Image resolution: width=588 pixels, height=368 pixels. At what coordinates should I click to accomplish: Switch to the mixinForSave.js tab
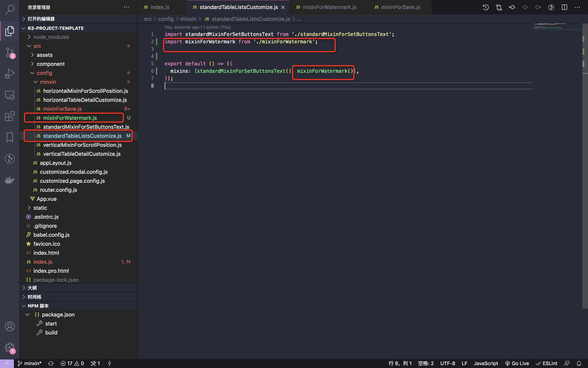click(400, 7)
